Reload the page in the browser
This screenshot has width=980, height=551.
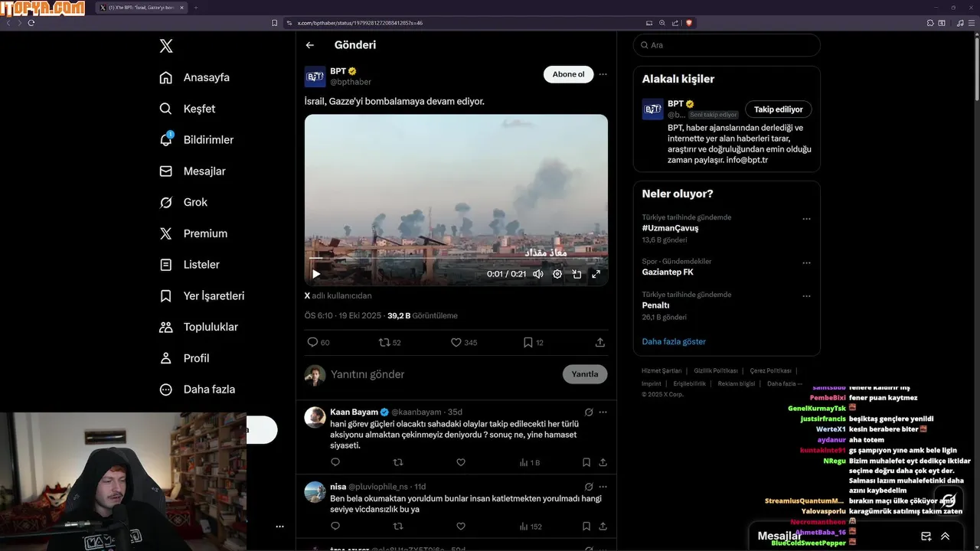(31, 23)
